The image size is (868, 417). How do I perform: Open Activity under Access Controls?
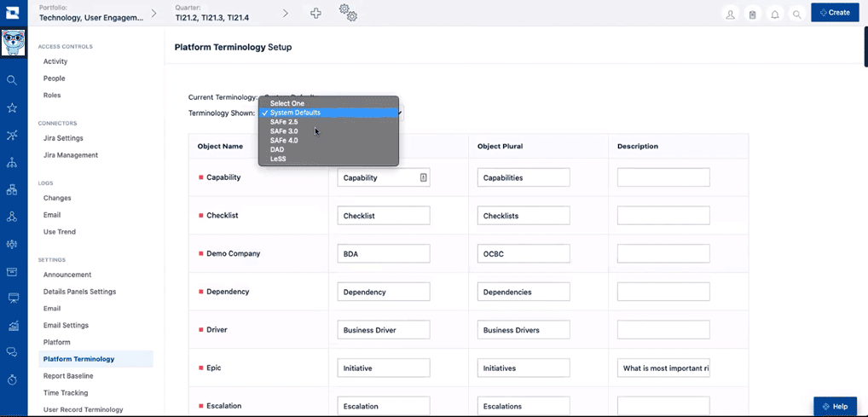point(55,61)
